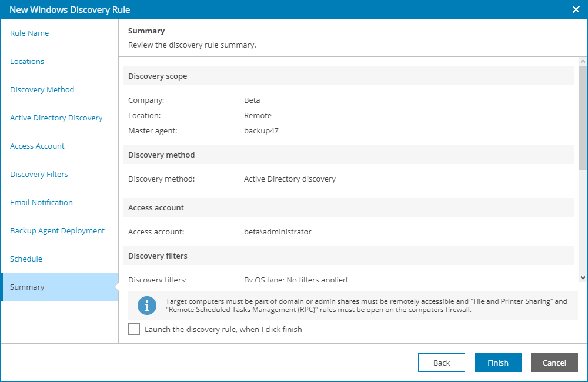Click the information icon in the note area
Viewport: 588px width, 382px height.
147,306
